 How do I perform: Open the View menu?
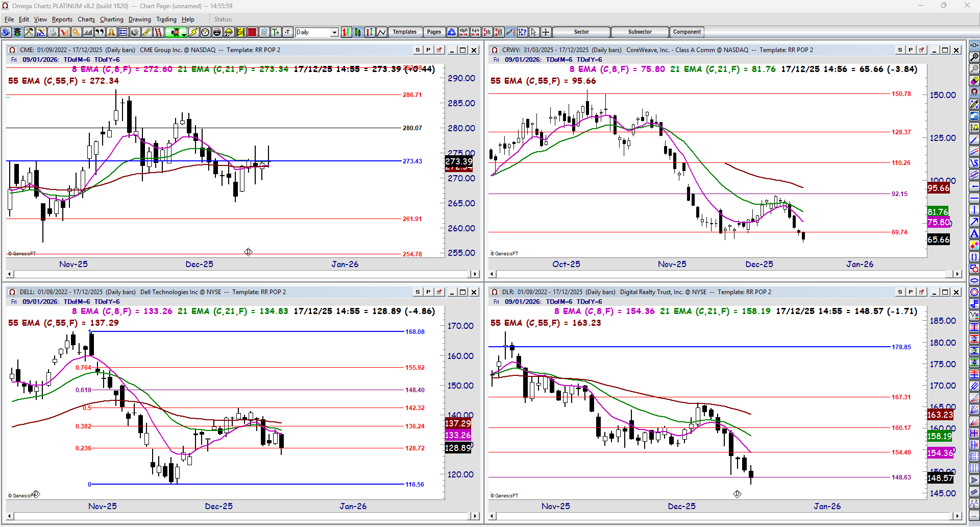40,19
